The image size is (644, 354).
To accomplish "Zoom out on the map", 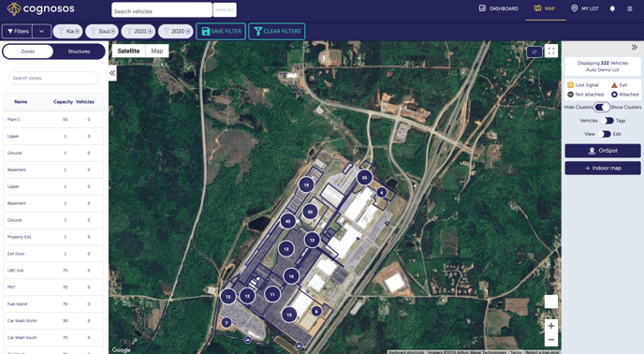I will [x=551, y=340].
